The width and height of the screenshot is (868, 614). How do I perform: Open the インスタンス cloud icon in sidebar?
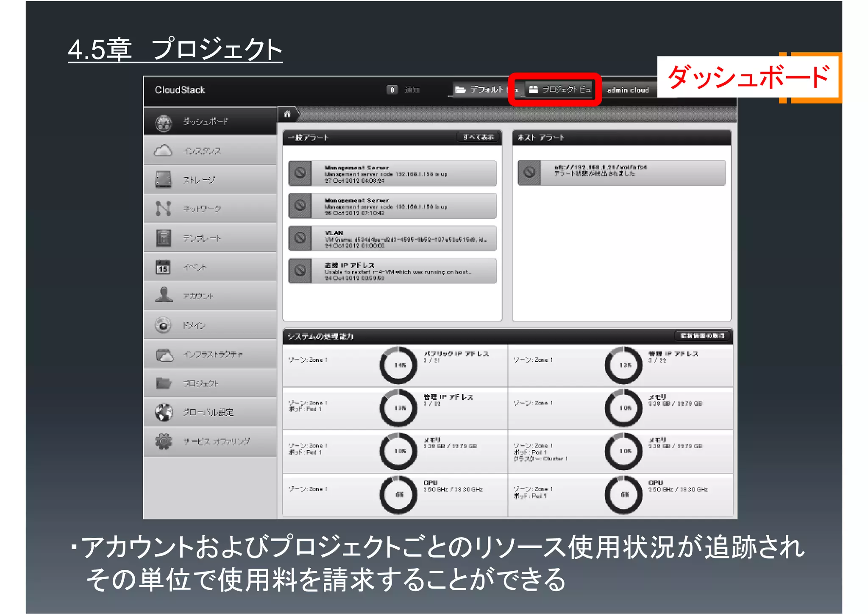click(x=164, y=151)
